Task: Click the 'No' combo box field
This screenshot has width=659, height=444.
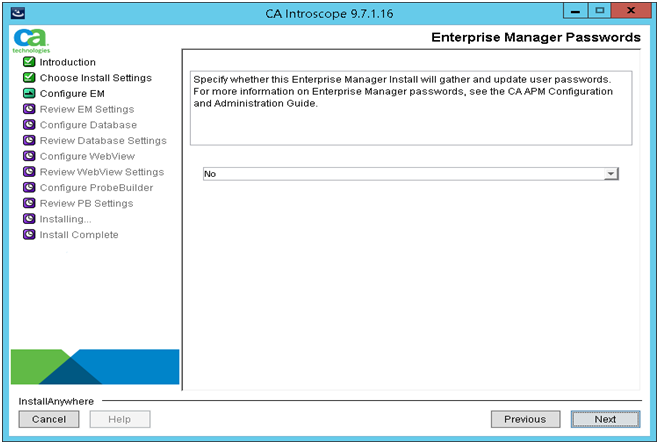Action: (402, 174)
